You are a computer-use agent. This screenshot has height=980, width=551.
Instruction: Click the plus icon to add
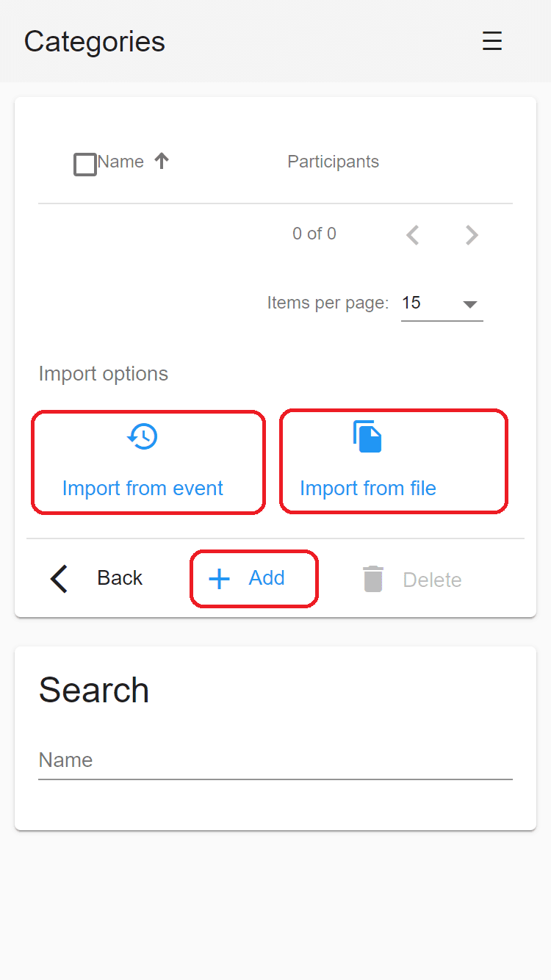(219, 579)
